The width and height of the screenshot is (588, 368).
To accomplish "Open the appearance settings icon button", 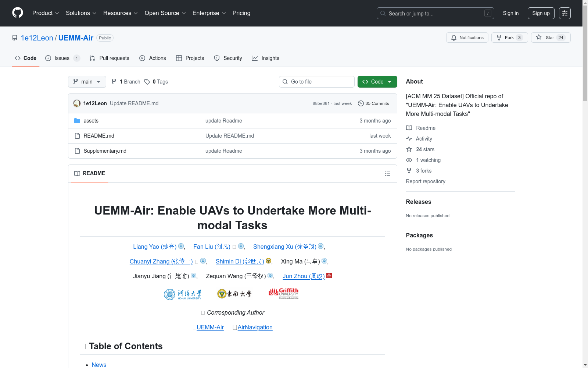I will tap(565, 13).
